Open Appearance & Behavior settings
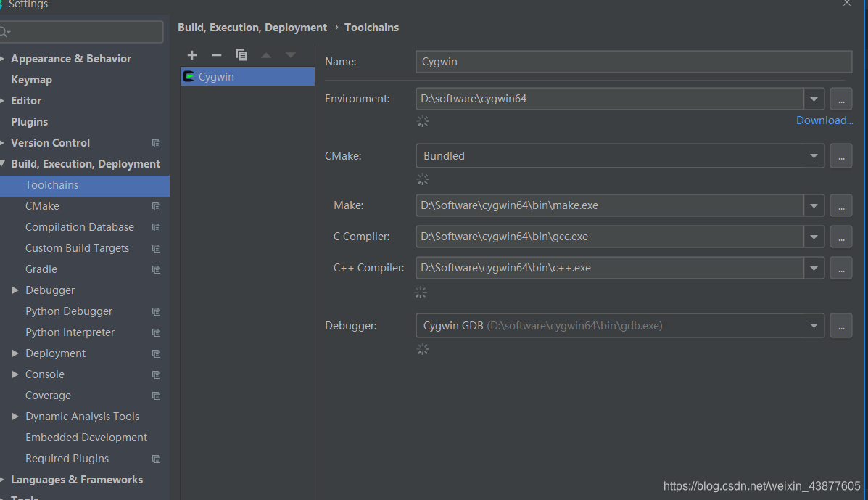 [71, 59]
